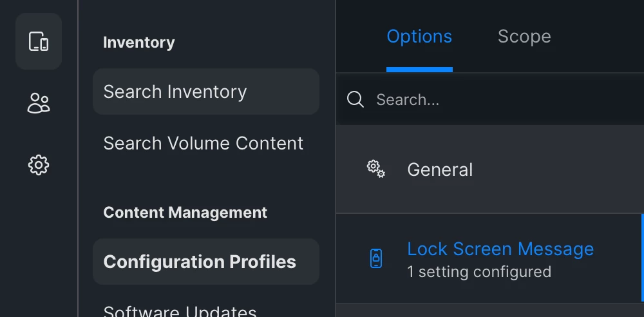
Task: Select the Options tab
Action: coord(419,37)
